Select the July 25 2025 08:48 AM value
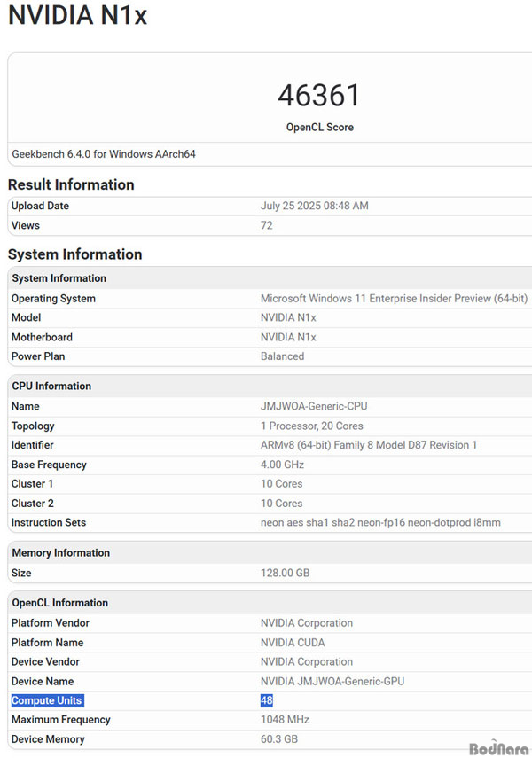Viewport: 532px width, 758px height. click(315, 206)
